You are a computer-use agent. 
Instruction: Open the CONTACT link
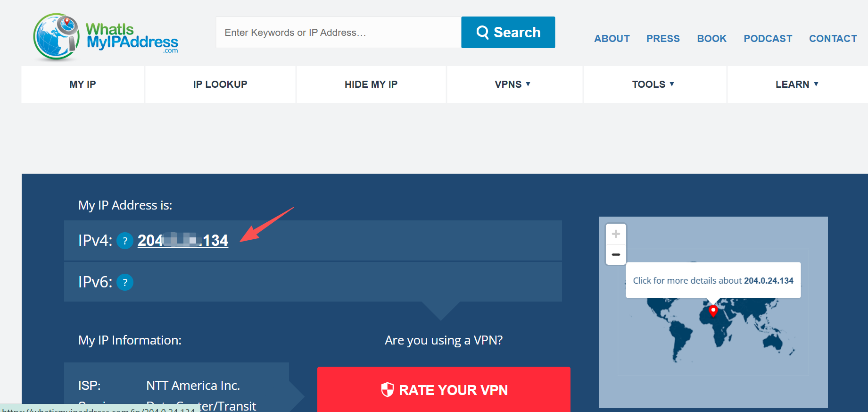[833, 39]
